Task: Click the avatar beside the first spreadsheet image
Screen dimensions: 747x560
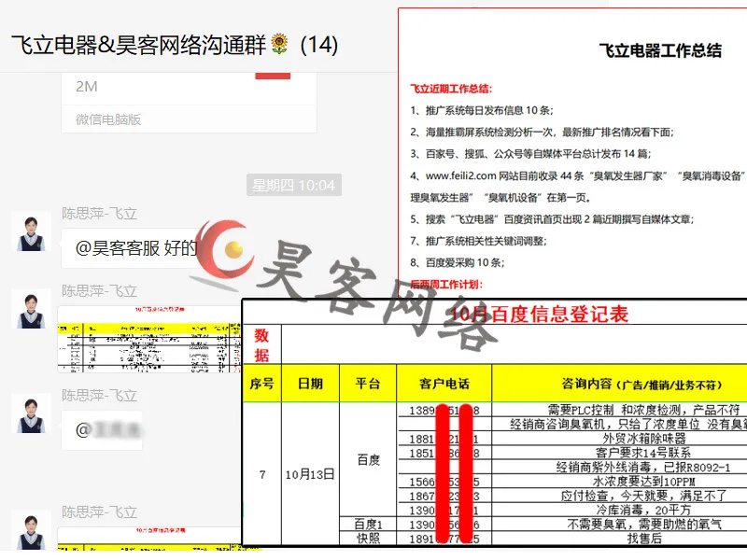Action: 35,308
